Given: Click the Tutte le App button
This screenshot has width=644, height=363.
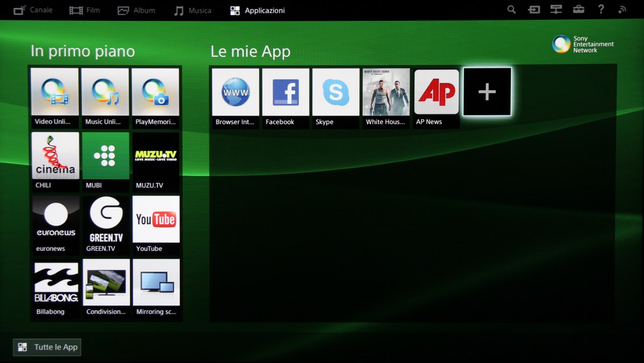Looking at the screenshot, I should [47, 347].
